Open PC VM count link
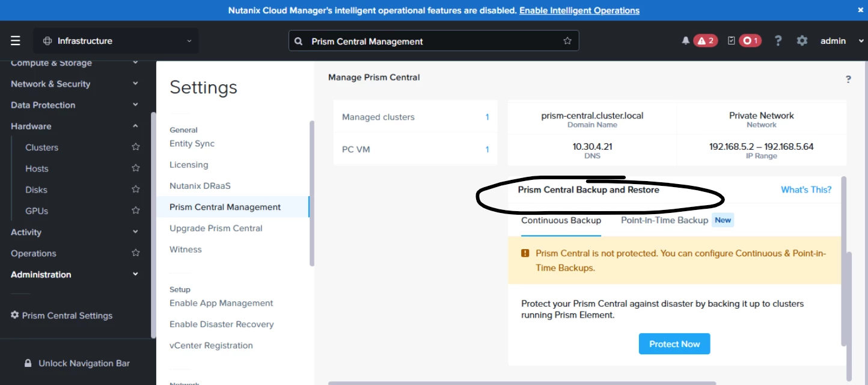868x385 pixels. point(487,149)
